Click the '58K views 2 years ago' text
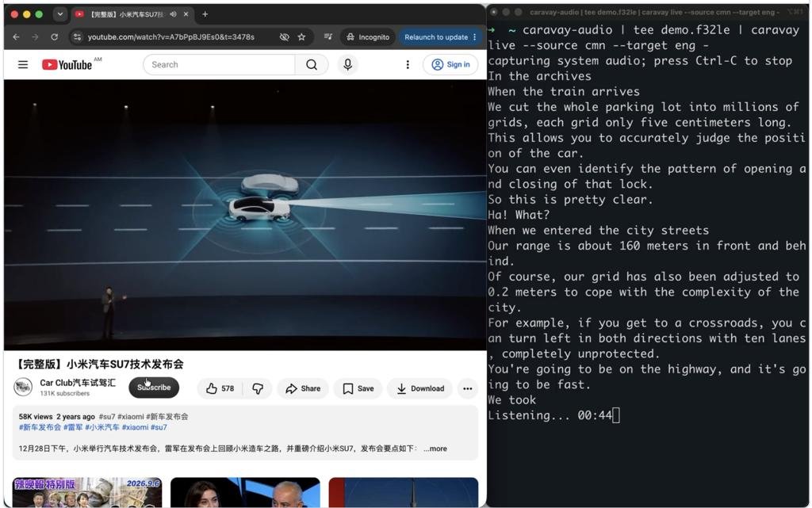The width and height of the screenshot is (812, 508). coord(57,416)
